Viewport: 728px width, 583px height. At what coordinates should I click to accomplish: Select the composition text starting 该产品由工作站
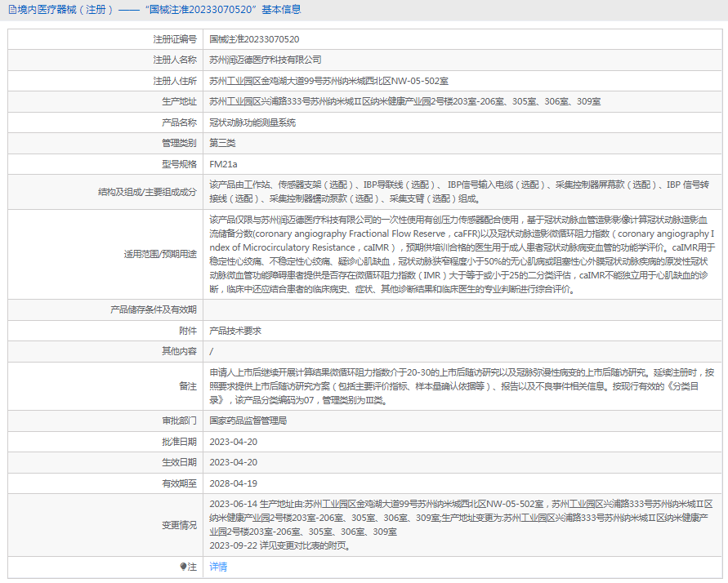coord(459,192)
